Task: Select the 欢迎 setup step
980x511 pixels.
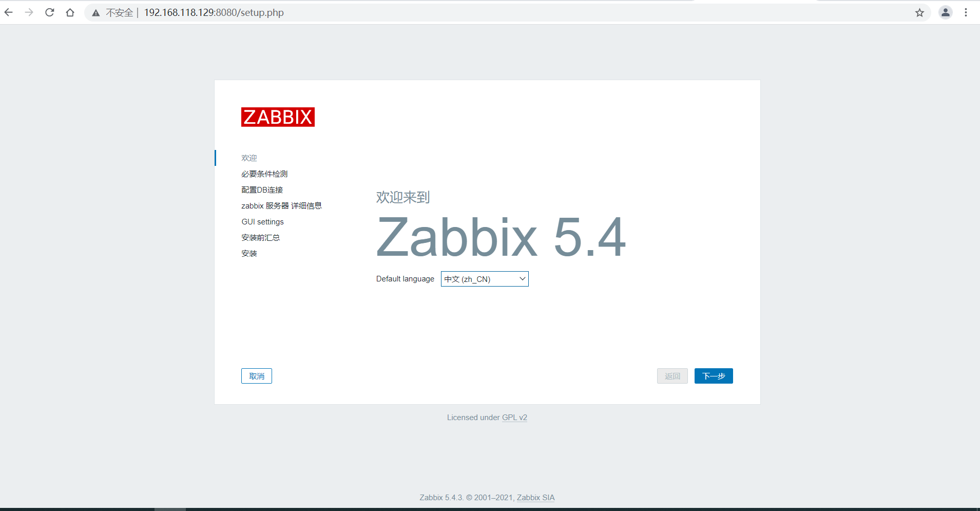Action: click(x=249, y=158)
